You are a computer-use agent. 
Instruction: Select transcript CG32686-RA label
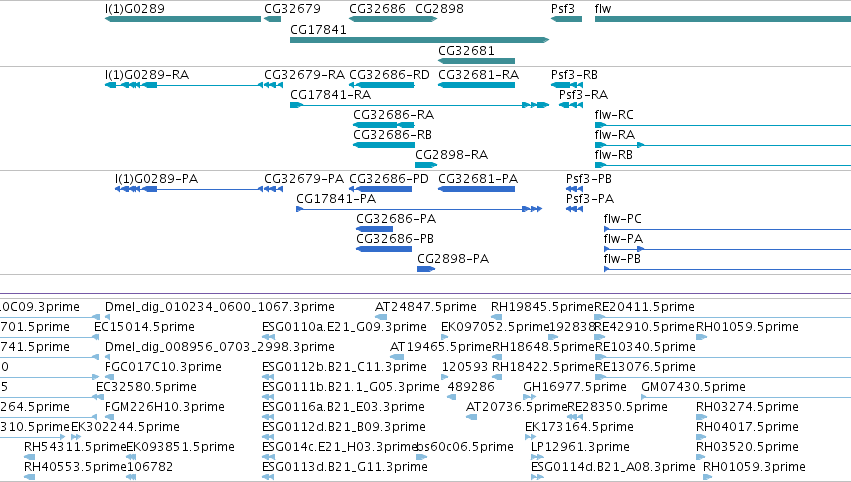393,115
